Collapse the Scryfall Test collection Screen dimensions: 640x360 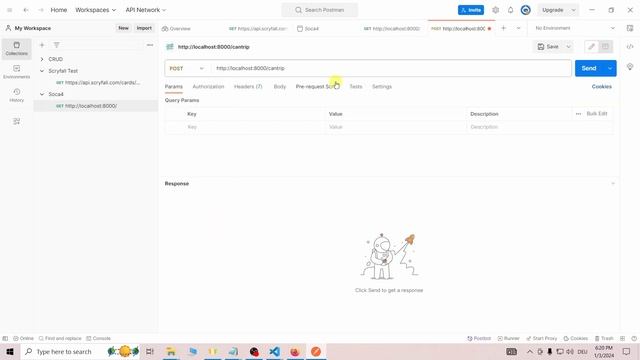(x=42, y=71)
